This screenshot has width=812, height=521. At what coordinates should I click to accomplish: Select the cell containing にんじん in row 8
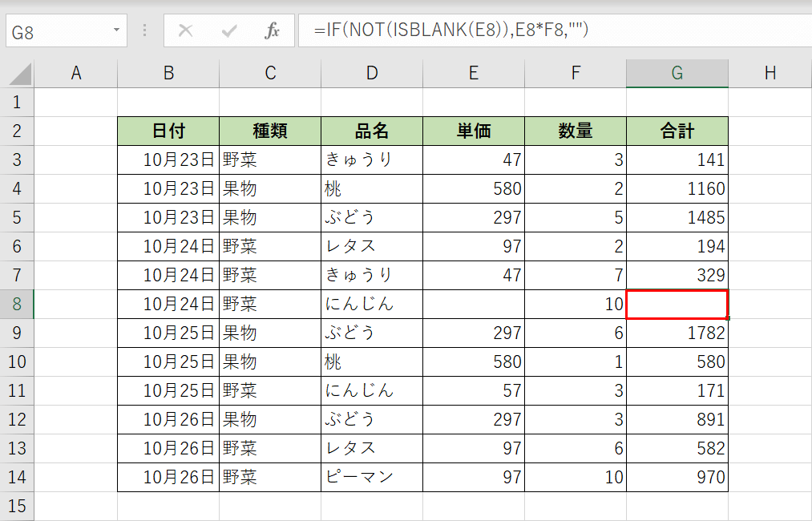pyautogui.click(x=371, y=304)
